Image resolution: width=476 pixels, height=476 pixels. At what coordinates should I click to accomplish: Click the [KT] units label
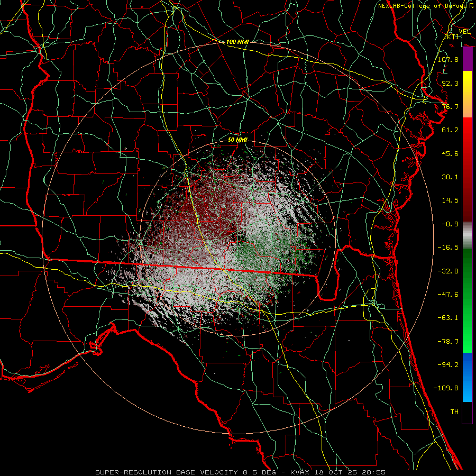pyautogui.click(x=452, y=36)
